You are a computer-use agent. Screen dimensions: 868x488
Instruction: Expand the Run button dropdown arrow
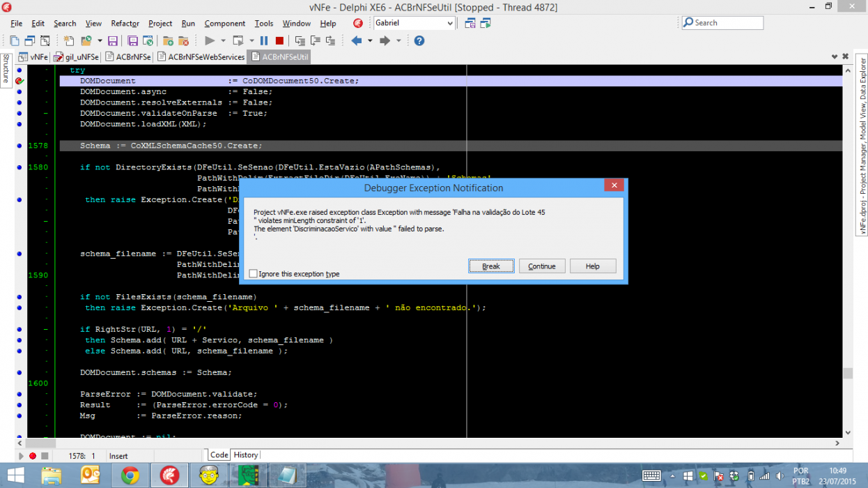coord(223,41)
